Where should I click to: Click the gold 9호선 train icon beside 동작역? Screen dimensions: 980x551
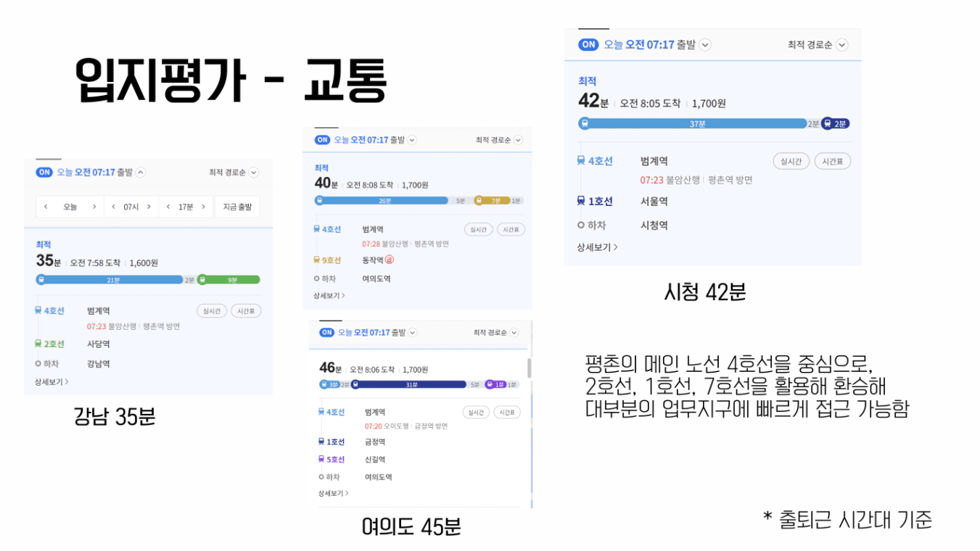point(317,260)
